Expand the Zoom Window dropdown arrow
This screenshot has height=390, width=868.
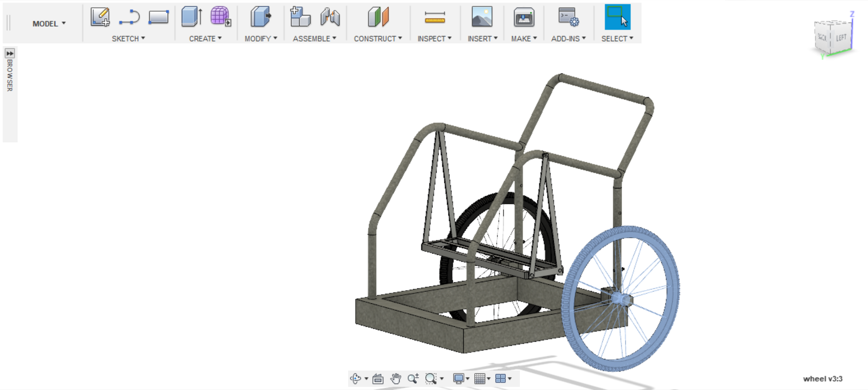click(x=442, y=379)
